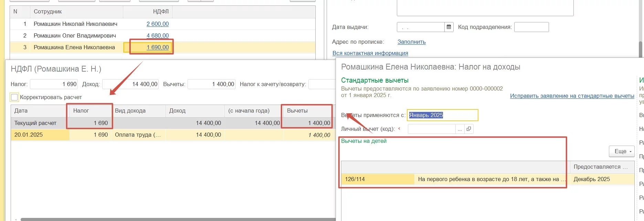The image size is (644, 221).
Task: Open Вся контактная информация link
Action: (x=370, y=53)
